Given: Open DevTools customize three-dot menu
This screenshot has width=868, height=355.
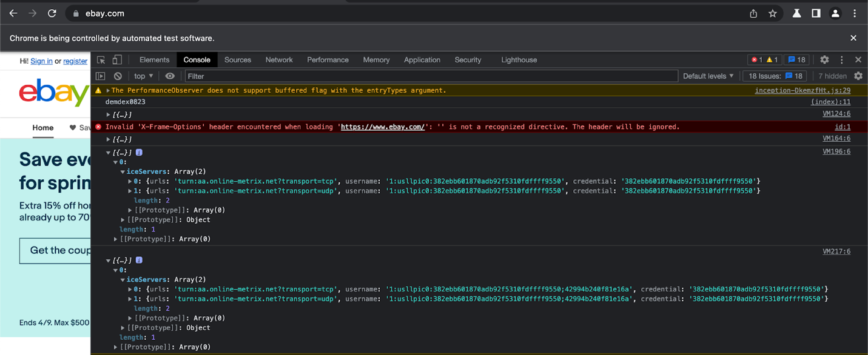Looking at the screenshot, I should coord(841,60).
